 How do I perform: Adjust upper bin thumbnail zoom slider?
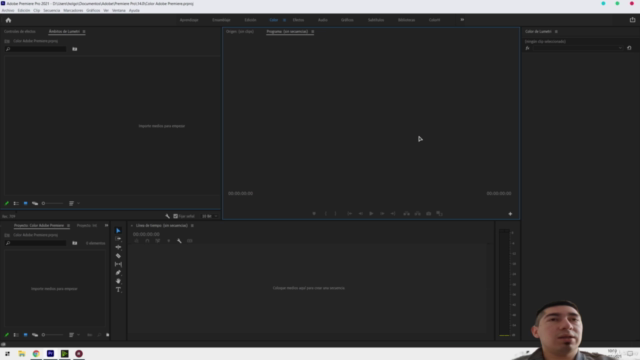point(53,203)
